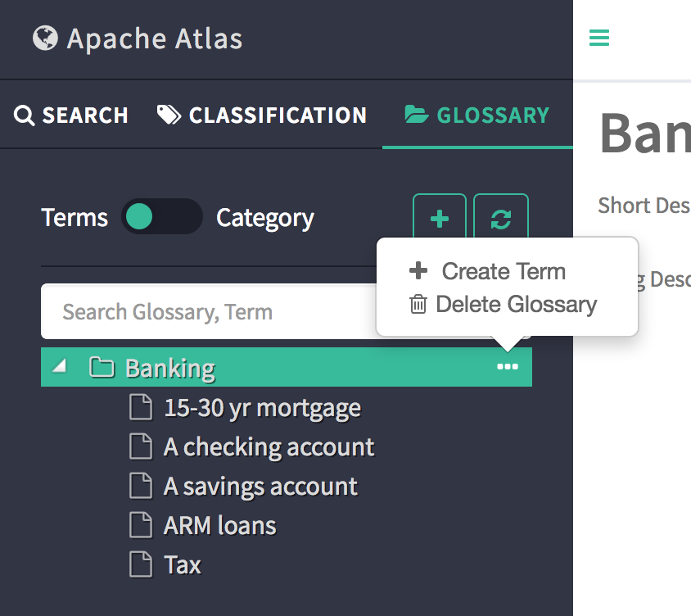
Task: Refresh the glossary list with refresh icon
Action: [501, 220]
